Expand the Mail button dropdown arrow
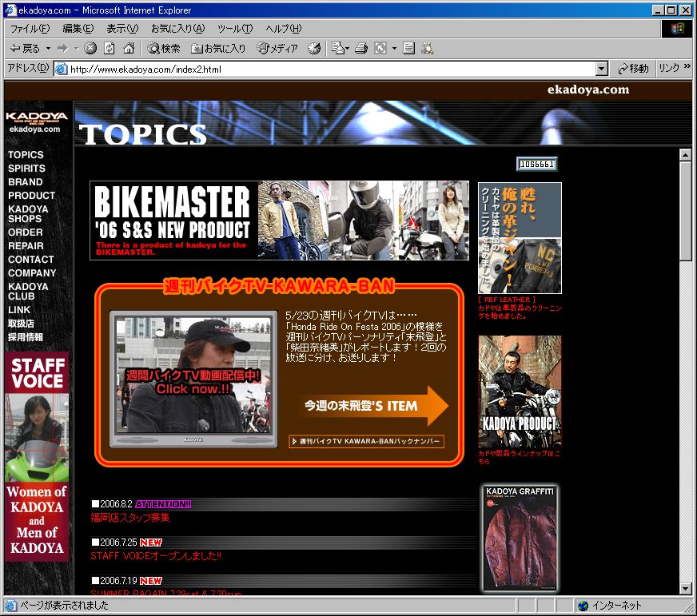This screenshot has width=697, height=616. pos(348,49)
